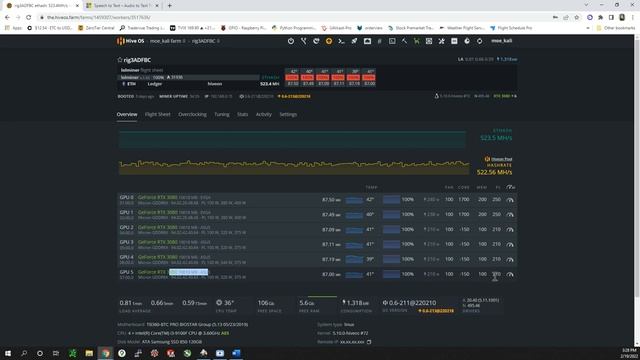640x360 pixels.
Task: Toggle favorite star beside rig3ADFBC
Action: coord(120,60)
